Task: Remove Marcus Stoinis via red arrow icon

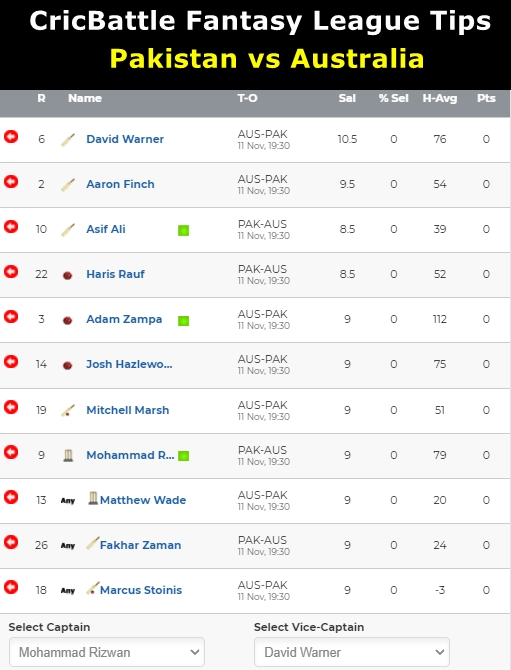Action: [x=11, y=588]
